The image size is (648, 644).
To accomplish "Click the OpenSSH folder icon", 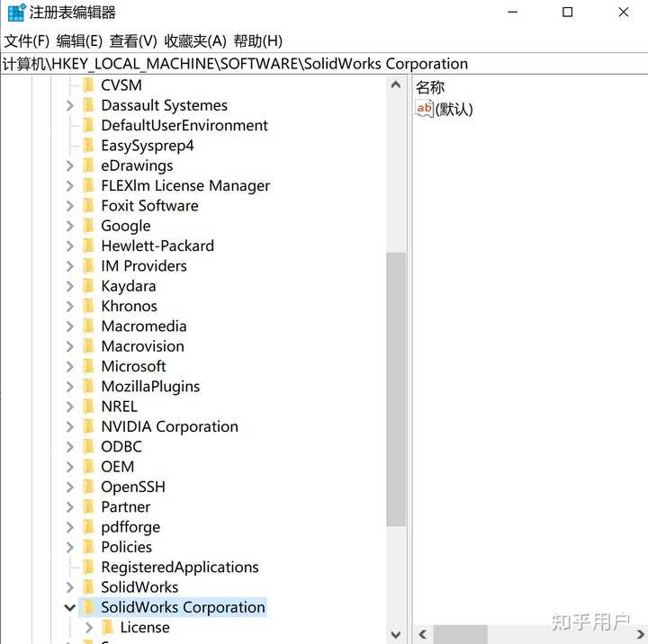I will pyautogui.click(x=88, y=487).
